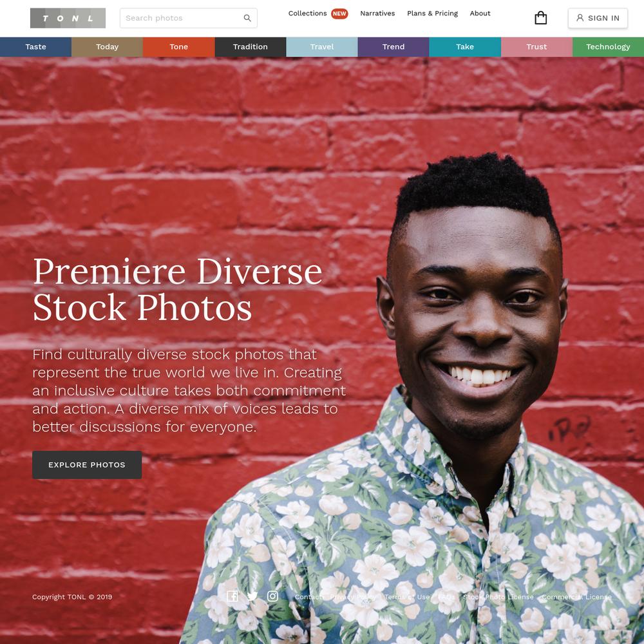Screen dimensions: 644x644
Task: Click the TONL logo
Action: point(68,18)
